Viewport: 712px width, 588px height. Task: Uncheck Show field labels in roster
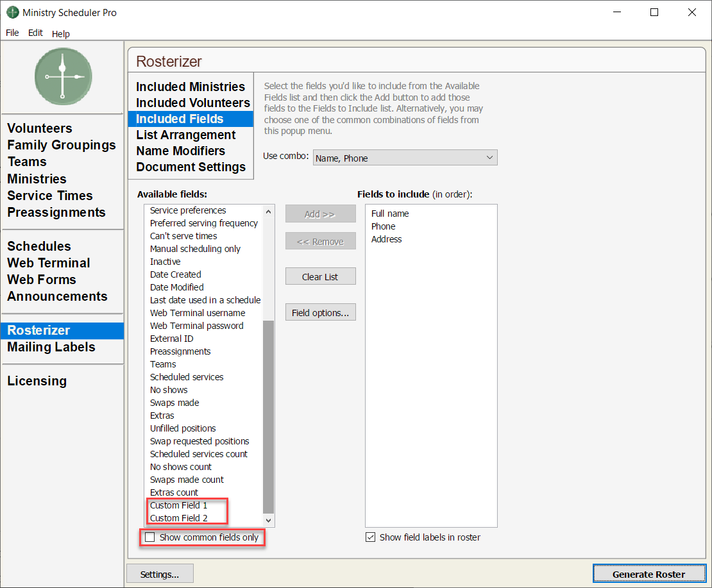click(x=370, y=537)
